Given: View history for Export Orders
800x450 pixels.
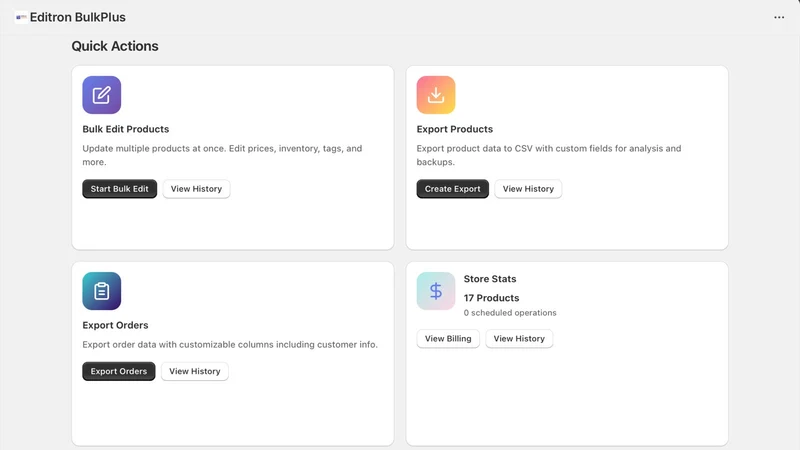Looking at the screenshot, I should tap(195, 371).
